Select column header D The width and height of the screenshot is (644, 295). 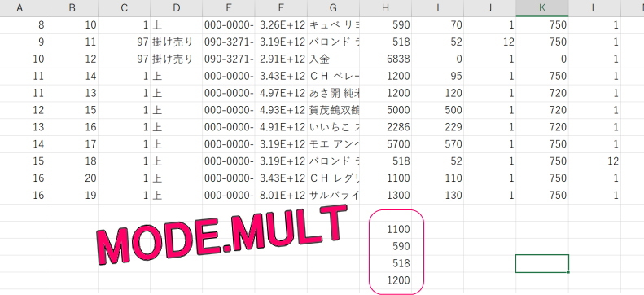tap(176, 8)
